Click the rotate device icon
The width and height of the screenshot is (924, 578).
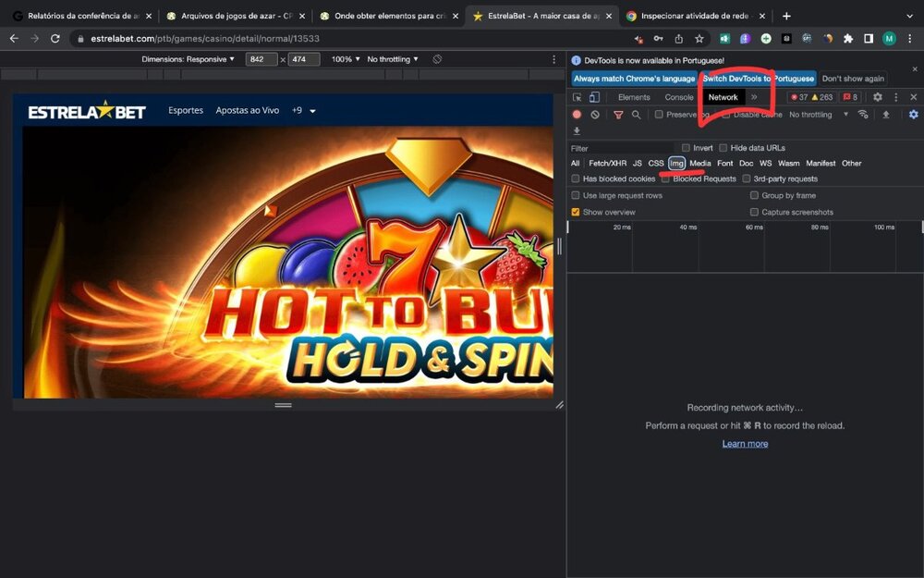(x=437, y=59)
